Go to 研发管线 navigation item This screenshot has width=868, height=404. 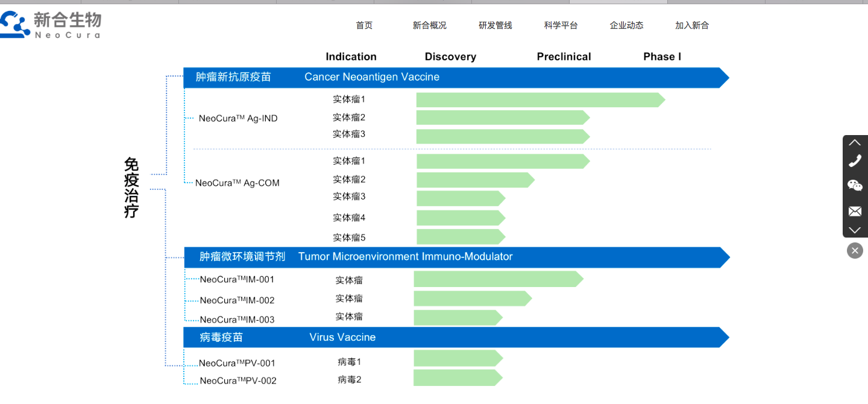tap(495, 25)
